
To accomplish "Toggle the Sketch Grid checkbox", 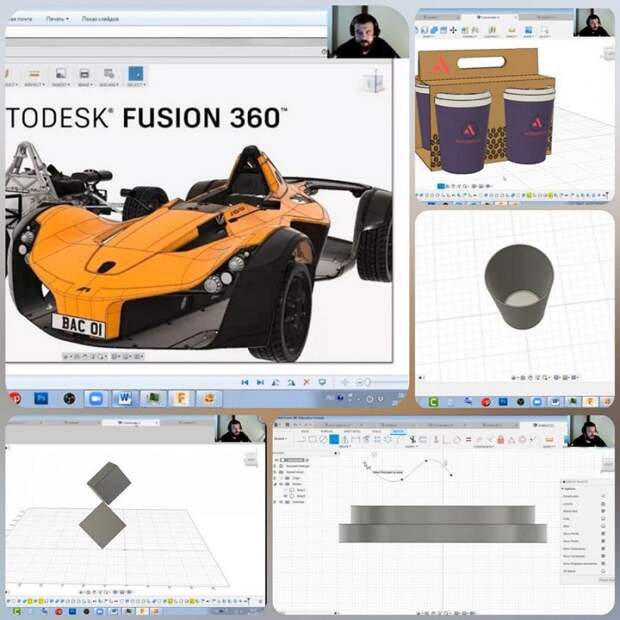I will click(x=603, y=511).
